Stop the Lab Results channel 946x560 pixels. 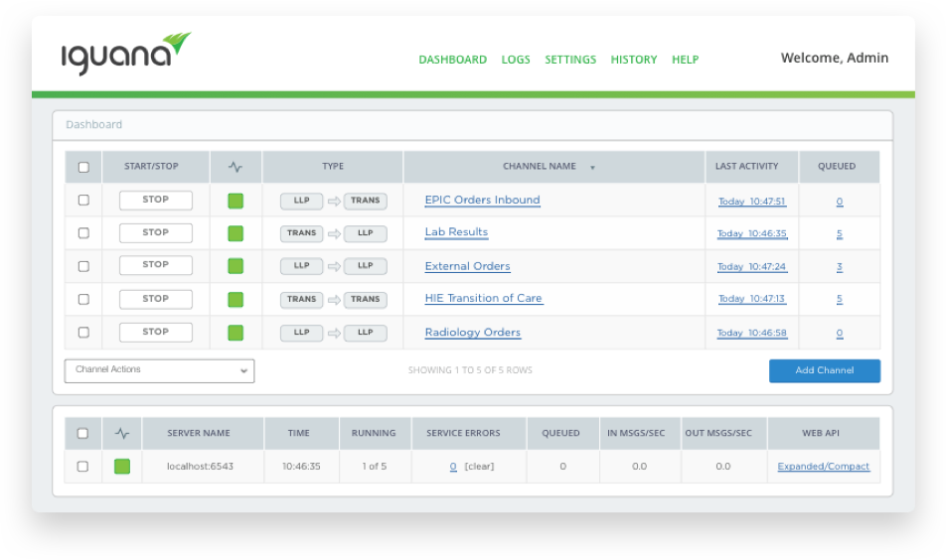[156, 232]
